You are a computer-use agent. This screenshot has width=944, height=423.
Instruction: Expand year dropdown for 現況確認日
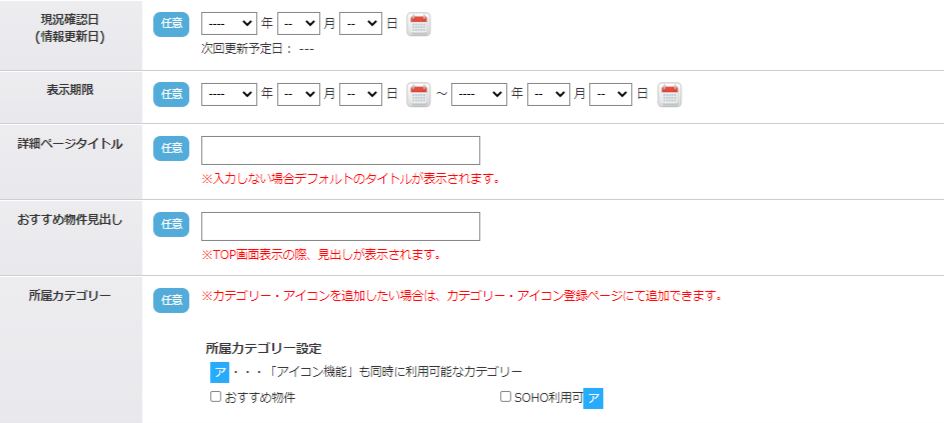[x=229, y=24]
